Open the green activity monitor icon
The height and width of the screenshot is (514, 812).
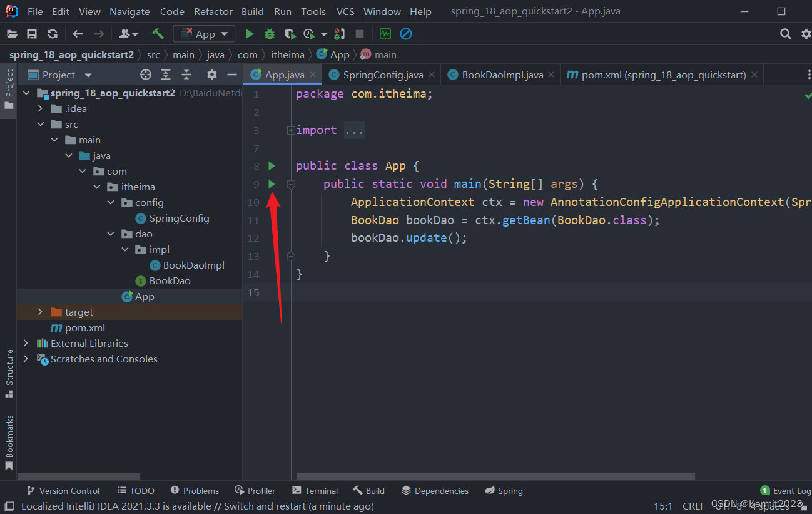click(x=385, y=34)
